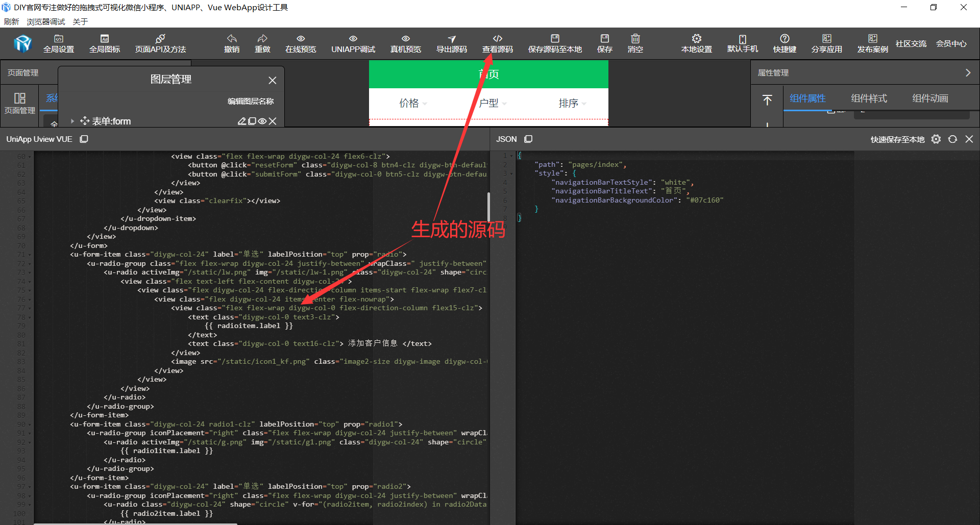Rename the 表单:form layer
This screenshot has width=980, height=525.
pos(242,121)
